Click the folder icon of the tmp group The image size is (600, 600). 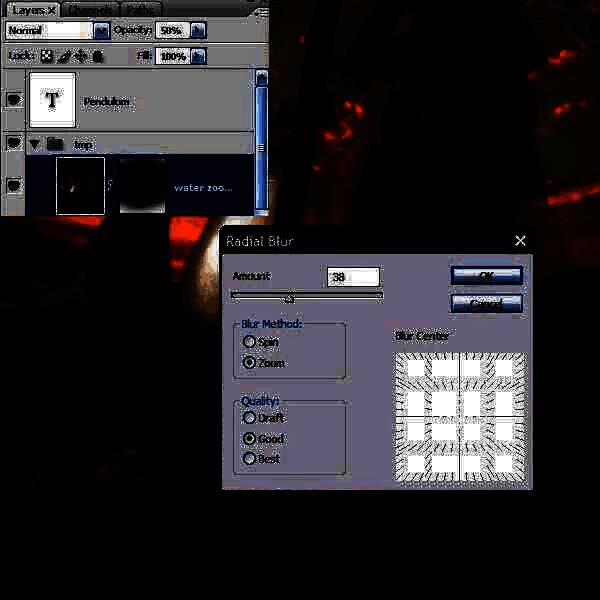pos(56,144)
